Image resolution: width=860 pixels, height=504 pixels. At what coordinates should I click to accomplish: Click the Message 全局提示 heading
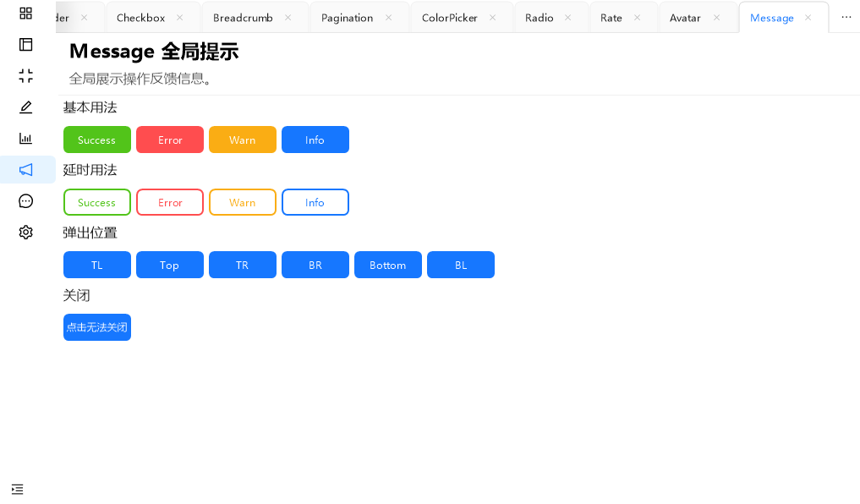pos(154,52)
